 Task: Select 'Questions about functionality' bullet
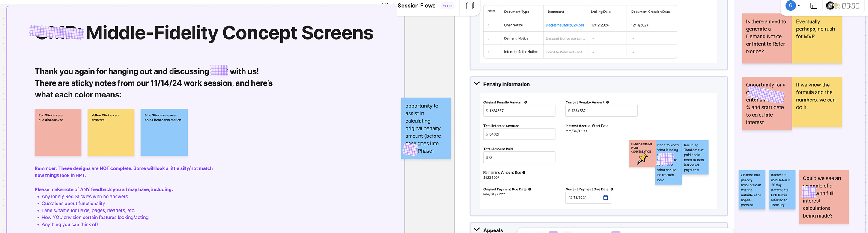click(73, 204)
